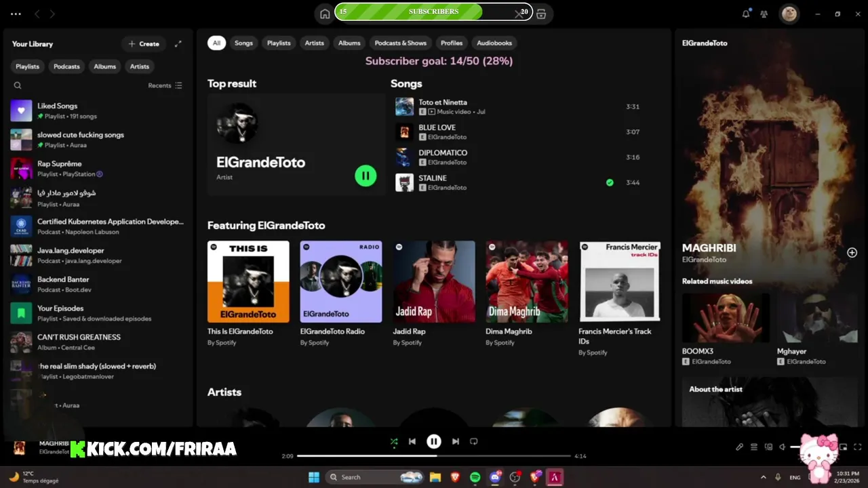Open the Songs section heading

click(406, 83)
